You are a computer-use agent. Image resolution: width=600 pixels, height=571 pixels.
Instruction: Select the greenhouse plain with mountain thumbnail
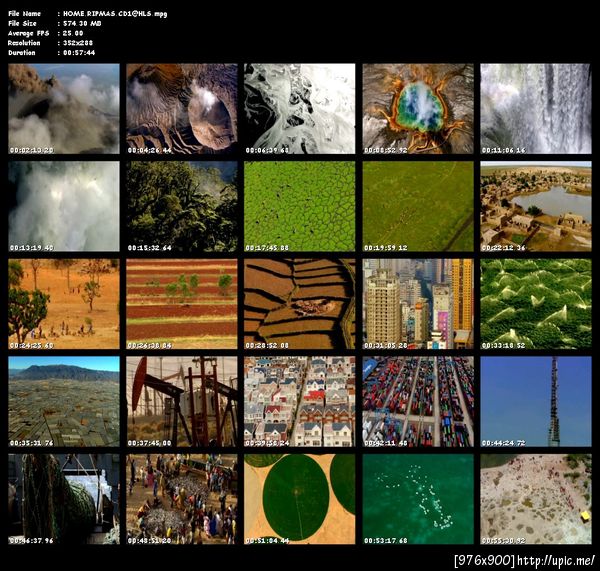click(x=64, y=401)
